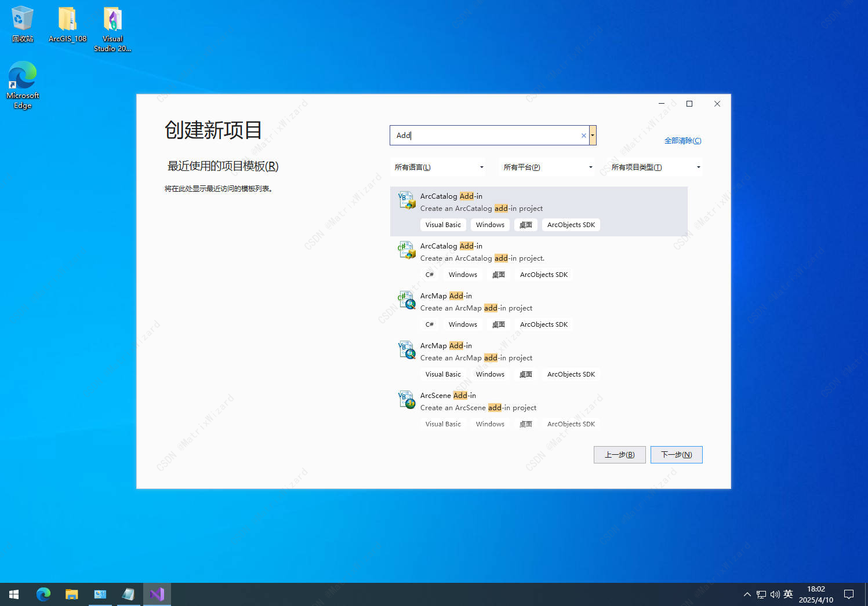This screenshot has height=606, width=868.
Task: Select the Visual Basic ArcMap Add-in template icon
Action: point(406,350)
